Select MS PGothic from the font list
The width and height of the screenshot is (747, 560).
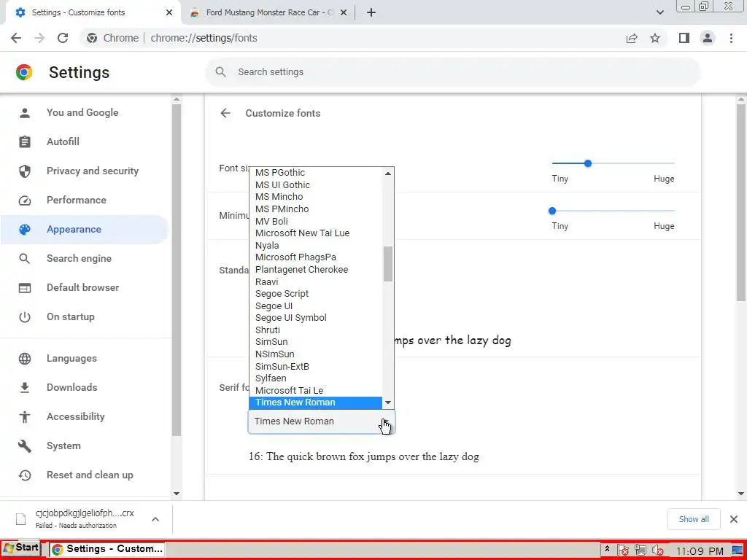click(316, 173)
